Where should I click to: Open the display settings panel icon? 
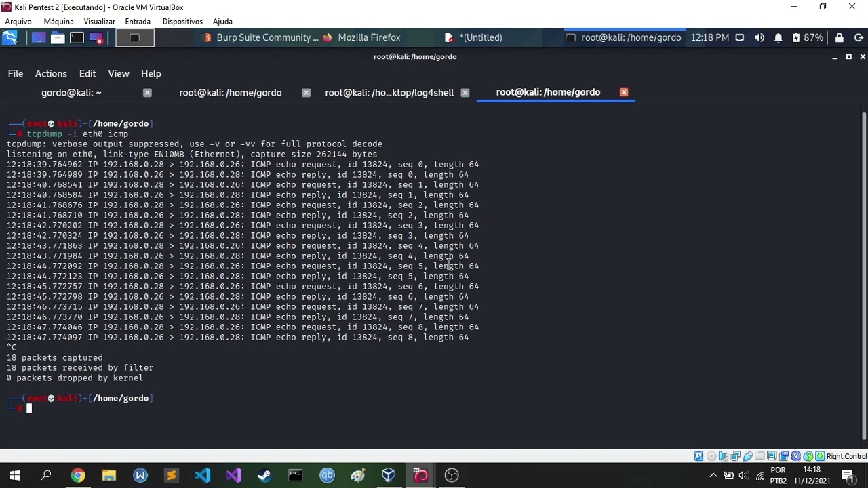click(740, 37)
